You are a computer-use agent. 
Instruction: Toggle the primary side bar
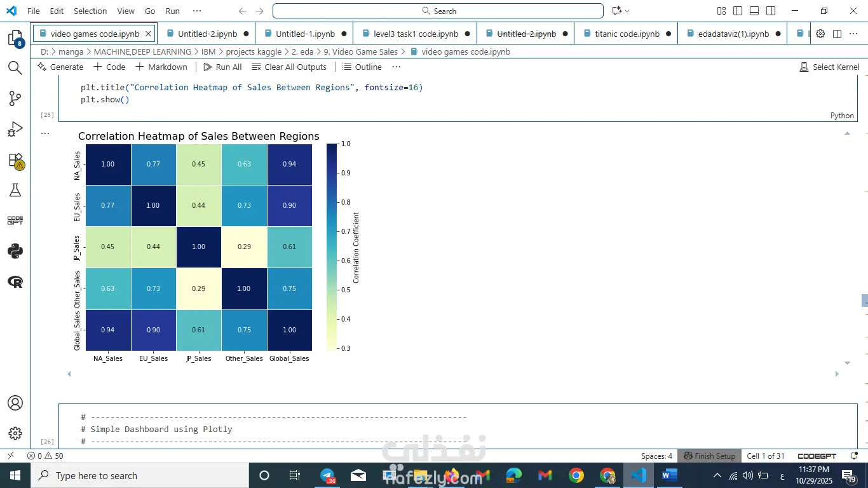point(738,11)
